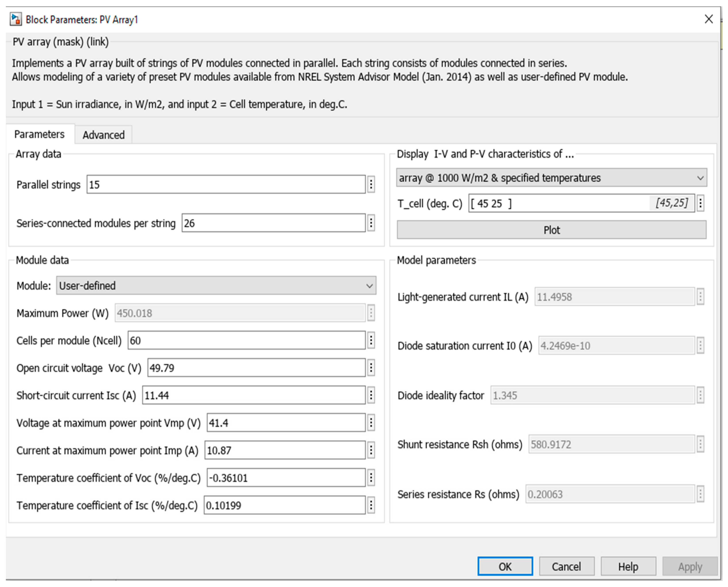
Task: Switch to the Advanced tab
Action: coord(104,135)
